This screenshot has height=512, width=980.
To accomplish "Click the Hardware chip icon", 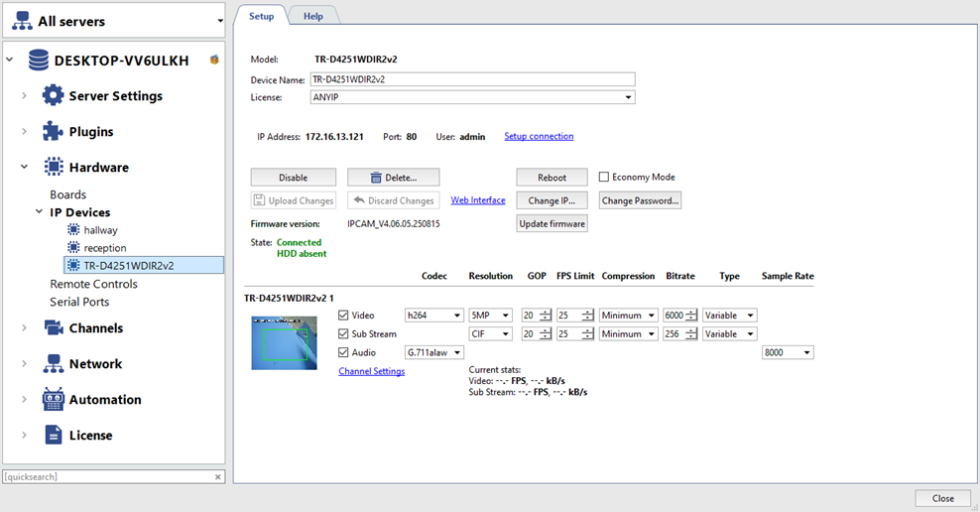I will (53, 168).
